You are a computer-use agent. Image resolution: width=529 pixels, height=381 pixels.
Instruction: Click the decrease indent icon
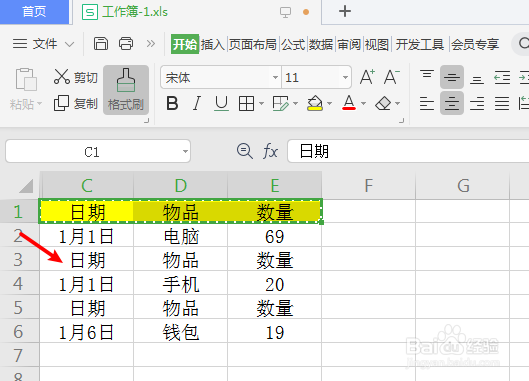[x=502, y=77]
